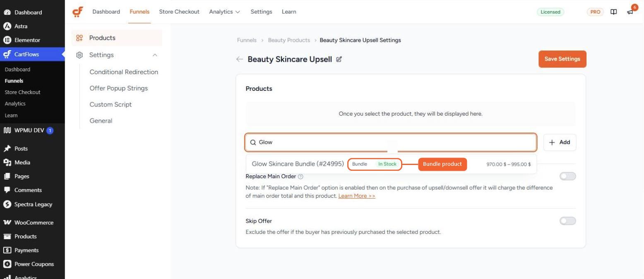644x279 pixels.
Task: Open the announcements megaphone icon
Action: click(x=630, y=12)
